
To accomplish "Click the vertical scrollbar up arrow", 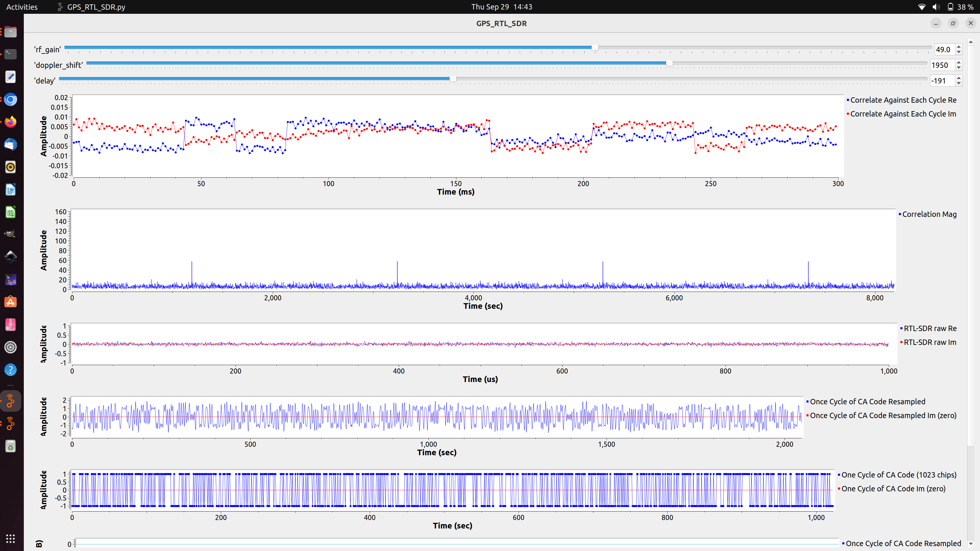I will pyautogui.click(x=971, y=42).
